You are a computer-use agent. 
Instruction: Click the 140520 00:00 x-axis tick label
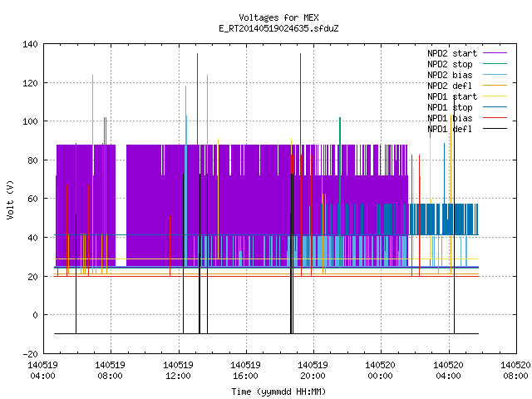click(x=381, y=371)
